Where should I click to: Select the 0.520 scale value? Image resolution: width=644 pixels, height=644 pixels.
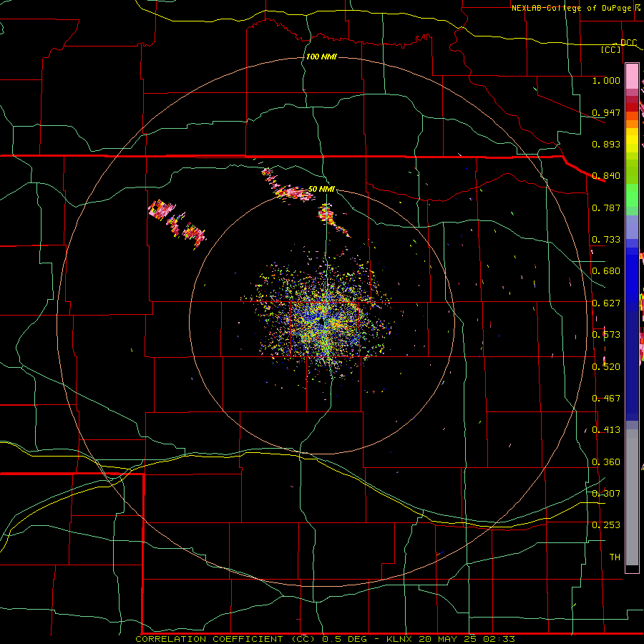click(x=606, y=367)
